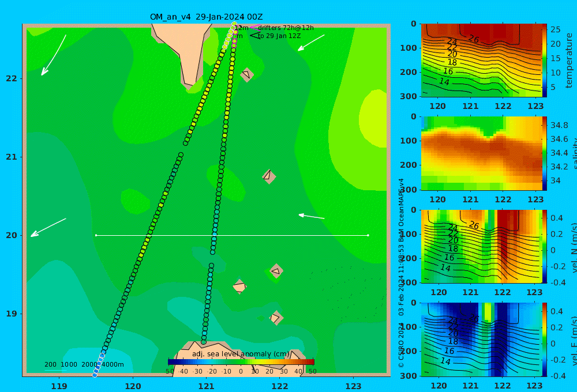
Task: Click the vertical '© CSIRO 2024' copyright text
Action: pos(401,345)
